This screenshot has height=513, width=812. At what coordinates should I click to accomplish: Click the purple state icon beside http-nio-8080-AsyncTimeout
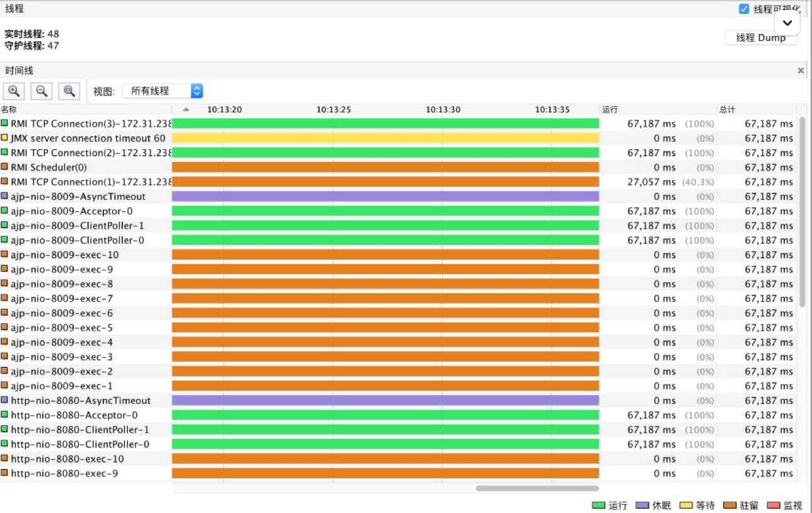point(4,400)
